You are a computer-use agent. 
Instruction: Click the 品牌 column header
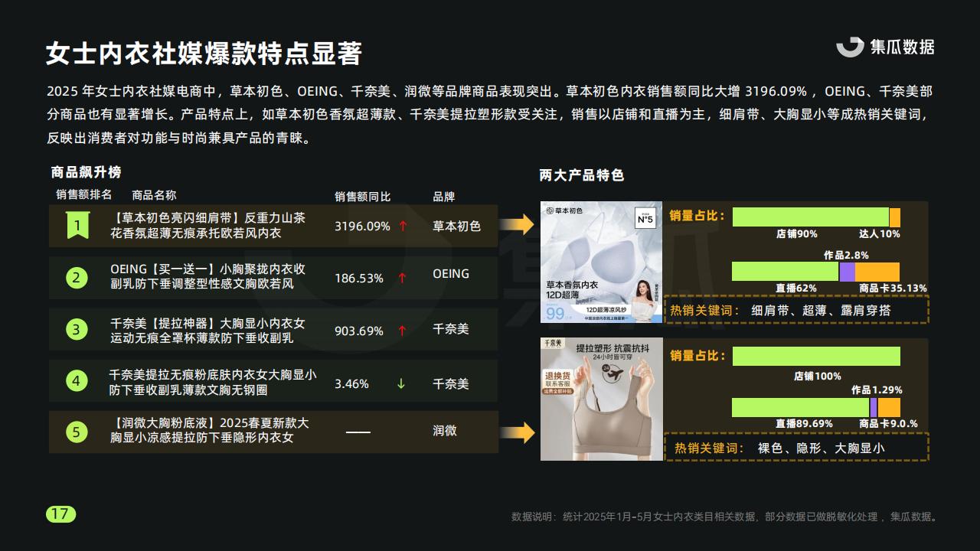443,197
